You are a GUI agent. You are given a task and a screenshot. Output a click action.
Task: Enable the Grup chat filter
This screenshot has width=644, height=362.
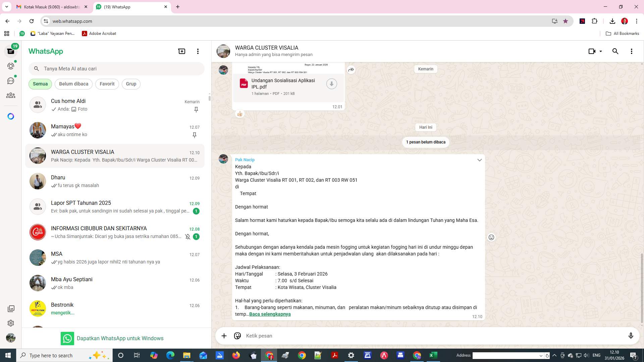click(x=131, y=84)
